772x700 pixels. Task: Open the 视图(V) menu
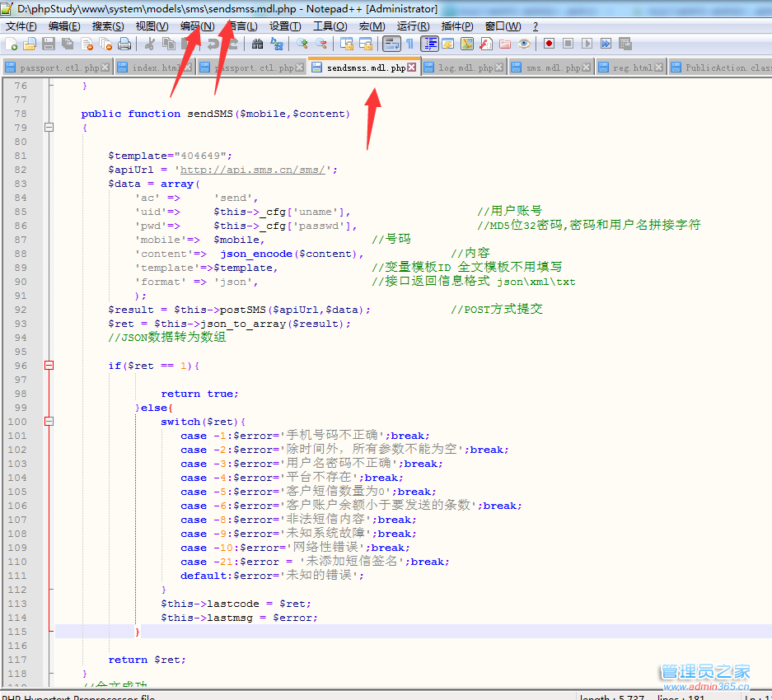point(152,26)
